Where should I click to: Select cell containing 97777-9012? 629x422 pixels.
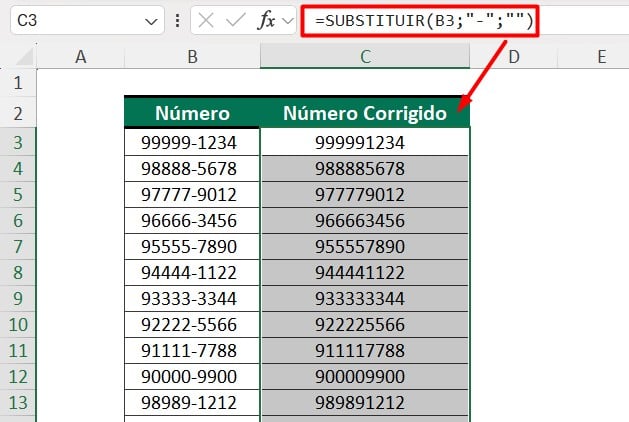[193, 195]
